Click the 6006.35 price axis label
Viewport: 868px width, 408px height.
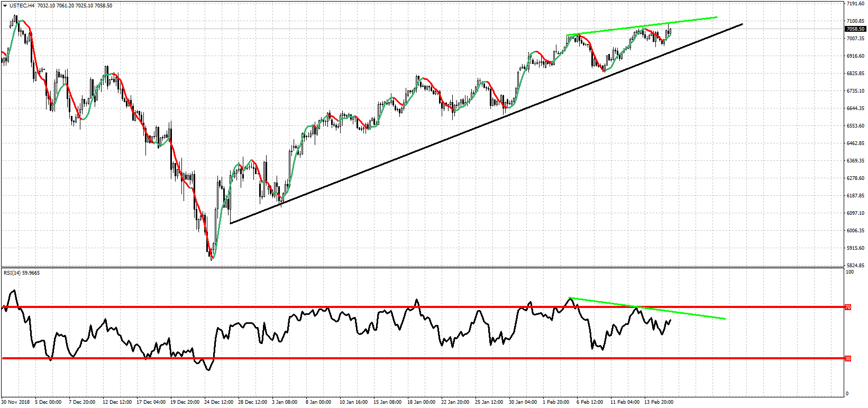[855, 231]
